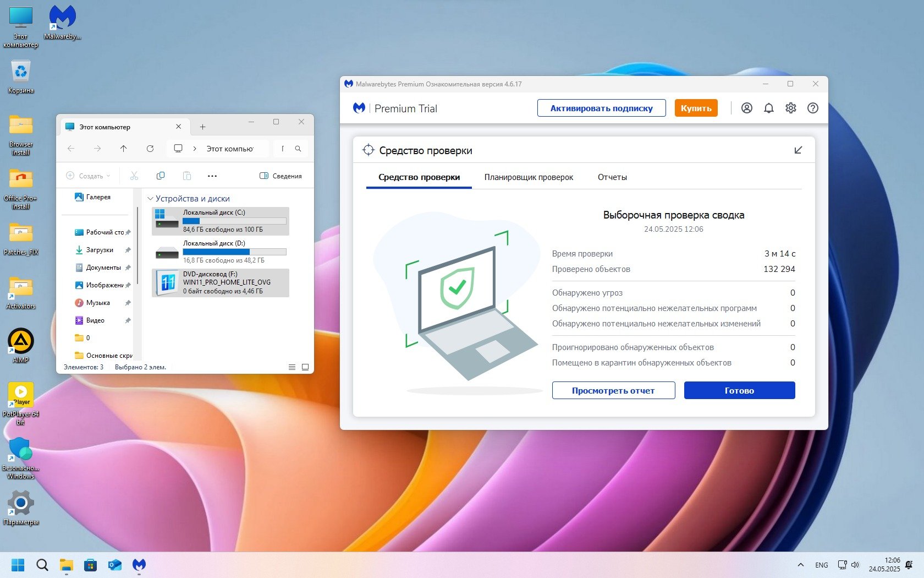Screen dimensions: 924x578
Task: Go up one folder level in Explorer
Action: tap(124, 149)
